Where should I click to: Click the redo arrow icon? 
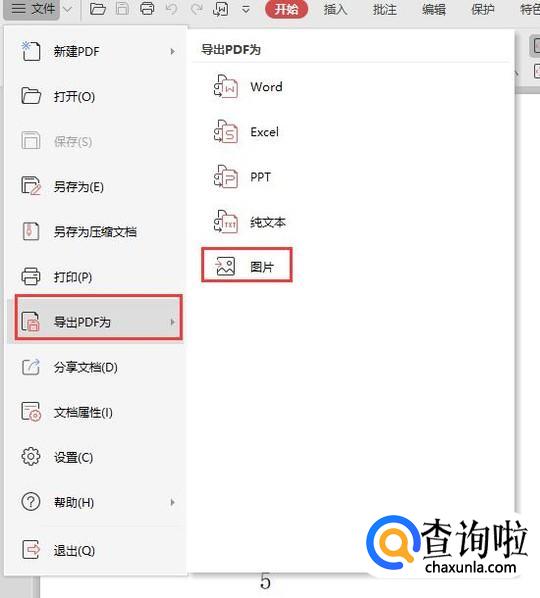click(x=196, y=9)
